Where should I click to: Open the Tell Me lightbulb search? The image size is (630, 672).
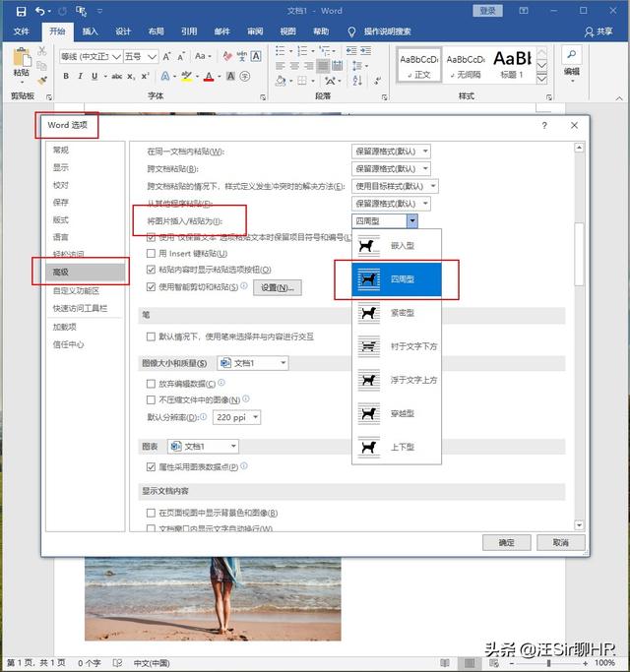[351, 31]
